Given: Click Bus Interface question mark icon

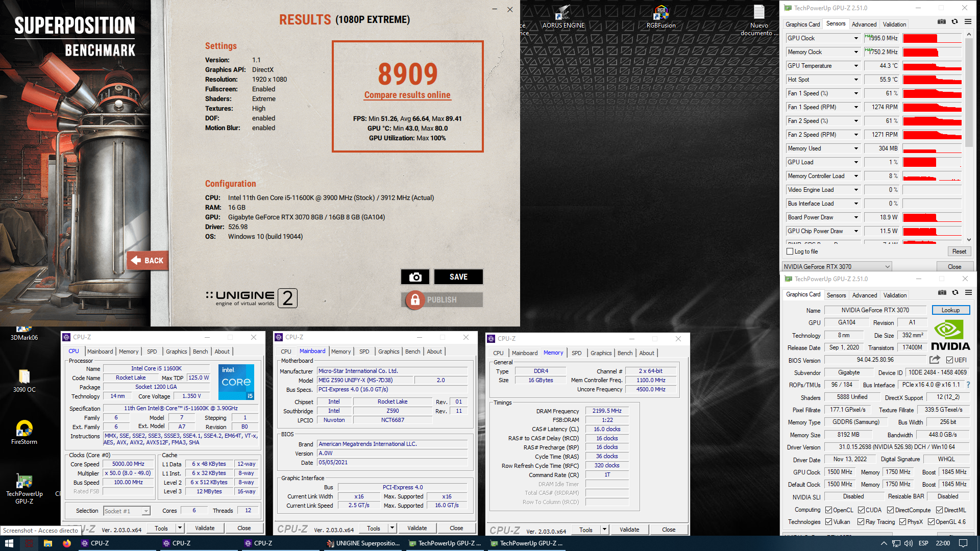Looking at the screenshot, I should 968,385.
